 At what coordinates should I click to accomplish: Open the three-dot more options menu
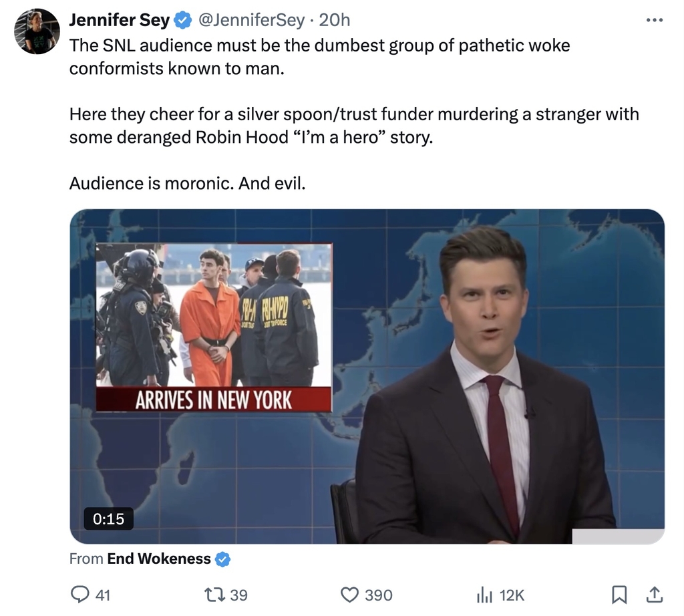[655, 20]
